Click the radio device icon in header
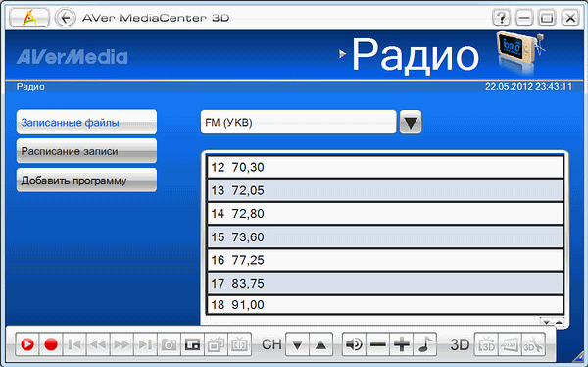The width and height of the screenshot is (588, 367). [519, 53]
